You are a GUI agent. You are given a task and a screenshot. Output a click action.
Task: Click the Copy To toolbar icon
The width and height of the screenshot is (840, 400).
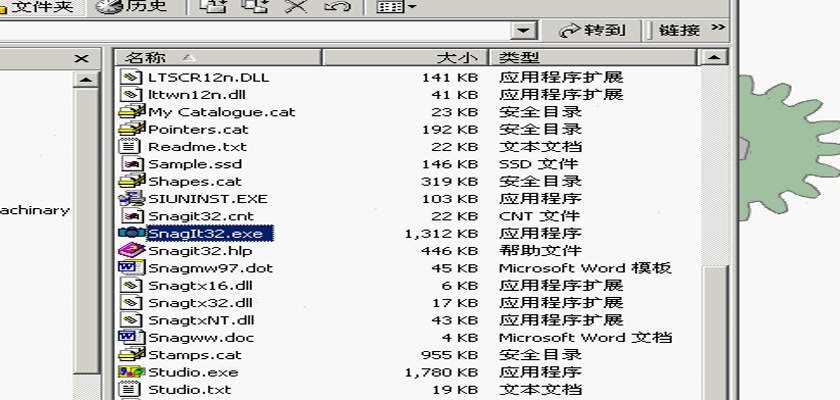point(253,6)
